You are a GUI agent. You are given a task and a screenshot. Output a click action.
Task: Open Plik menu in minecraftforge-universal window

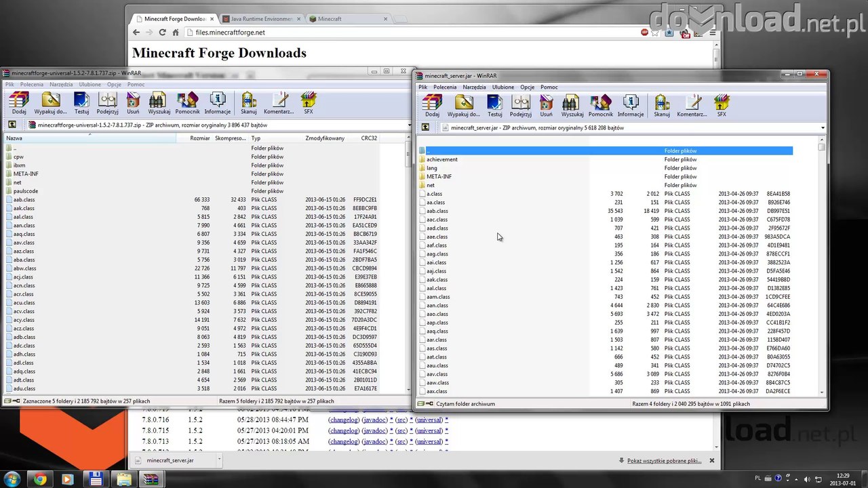tap(10, 85)
